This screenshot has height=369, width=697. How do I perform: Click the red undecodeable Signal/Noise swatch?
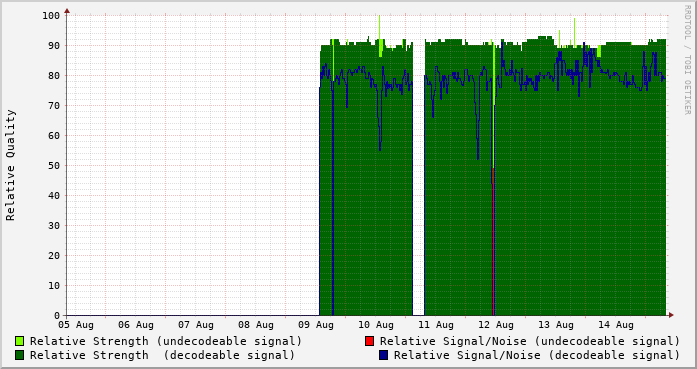click(x=369, y=341)
